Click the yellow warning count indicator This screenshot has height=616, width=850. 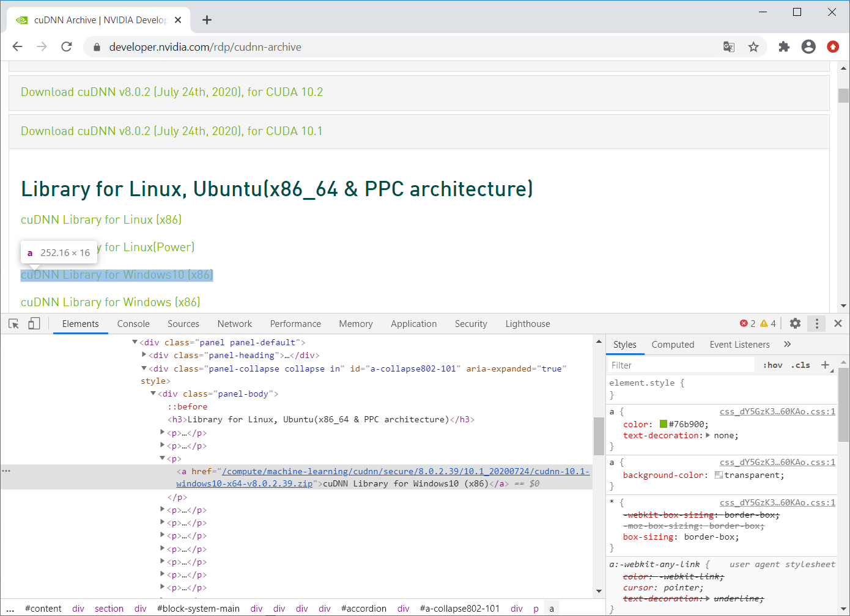[x=768, y=323]
